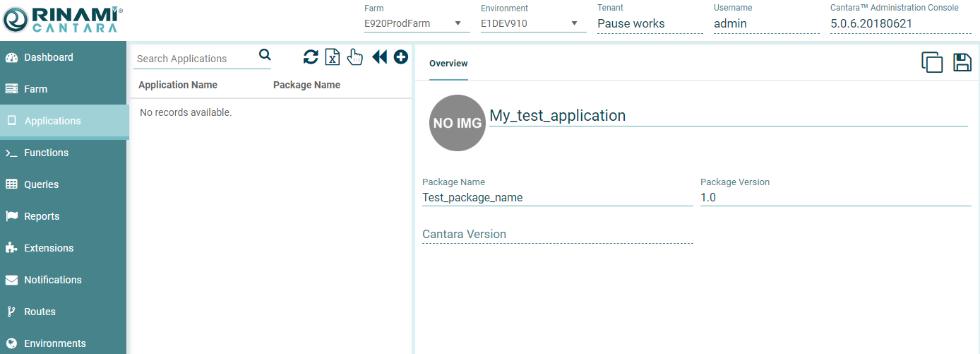Save the application with floppy disk icon

click(962, 62)
